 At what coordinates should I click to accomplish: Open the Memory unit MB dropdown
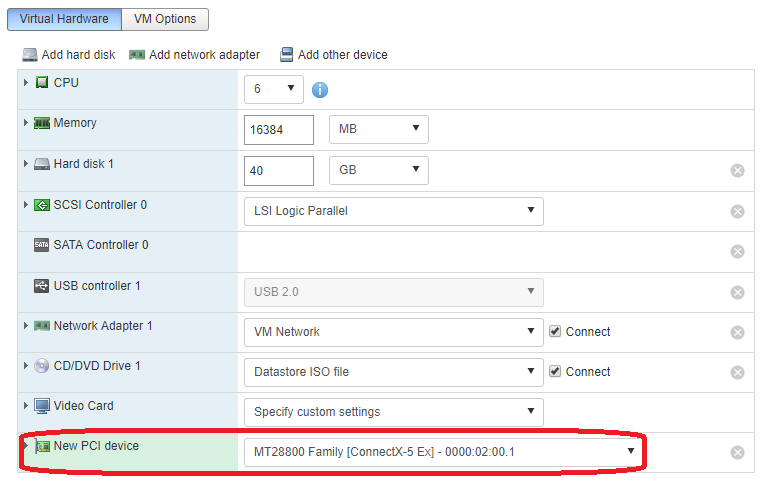pos(378,129)
